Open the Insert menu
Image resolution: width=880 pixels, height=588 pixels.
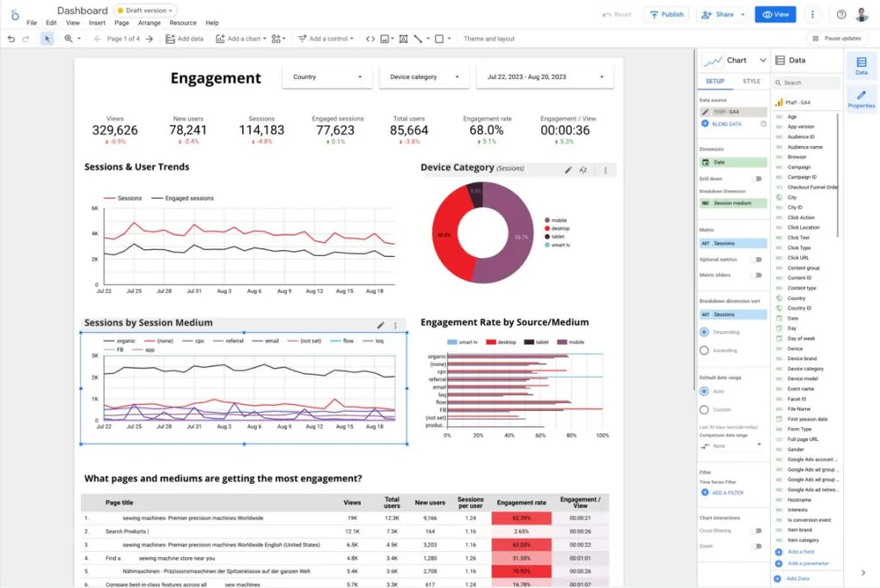coord(97,23)
